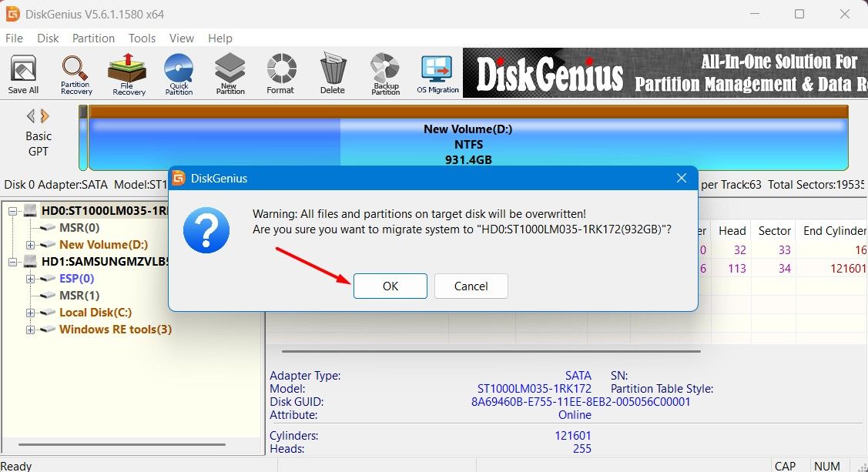Screen dimensions: 868x472
Task: Expand ESP(0) partition node
Action: (31, 279)
